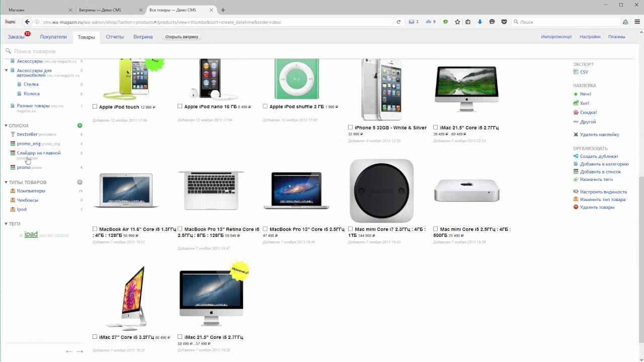Go to previous page arrow at bottom left
Viewport: 644px width, 362px height.
(x=69, y=351)
